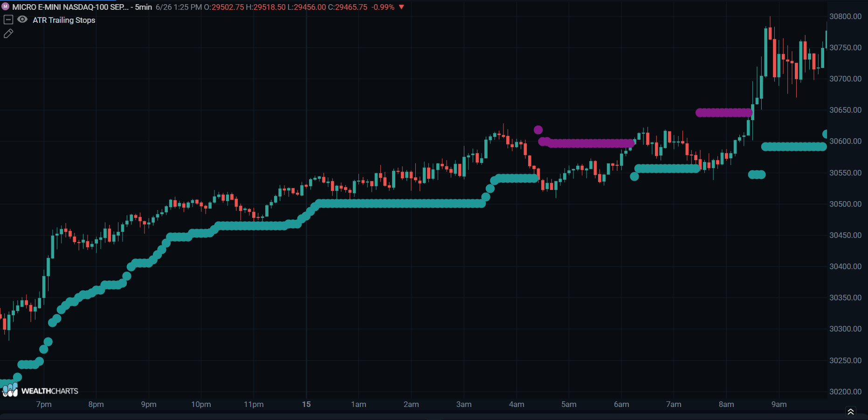Click the purple M symbol badge

(6, 7)
